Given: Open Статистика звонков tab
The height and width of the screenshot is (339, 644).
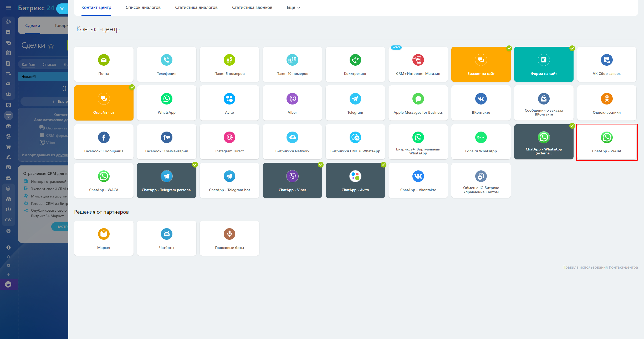Looking at the screenshot, I should [x=252, y=8].
